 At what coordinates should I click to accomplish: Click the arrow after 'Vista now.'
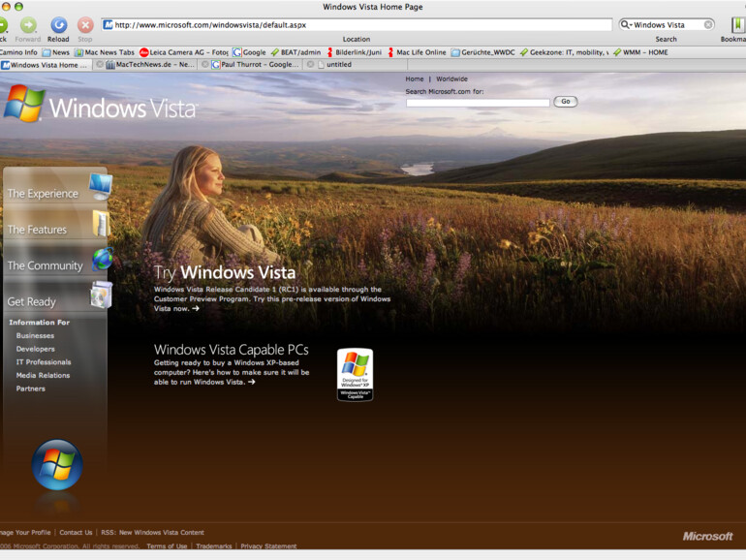(196, 308)
